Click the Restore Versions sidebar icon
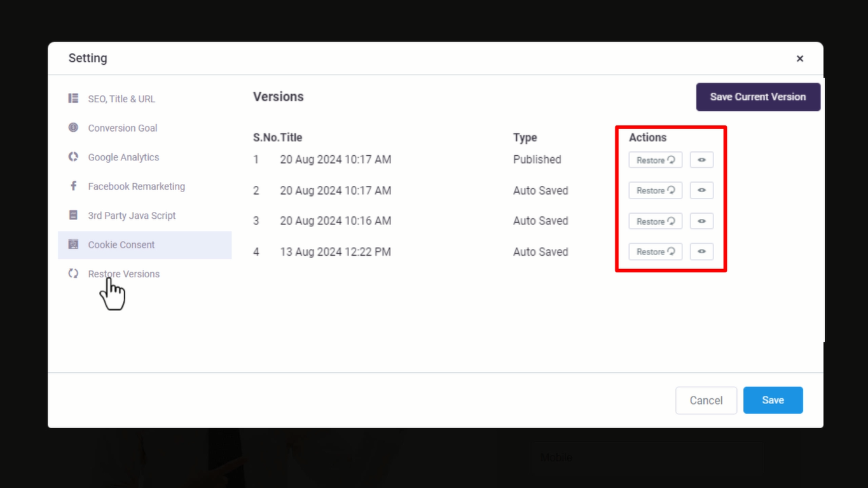The image size is (868, 488). pyautogui.click(x=73, y=274)
